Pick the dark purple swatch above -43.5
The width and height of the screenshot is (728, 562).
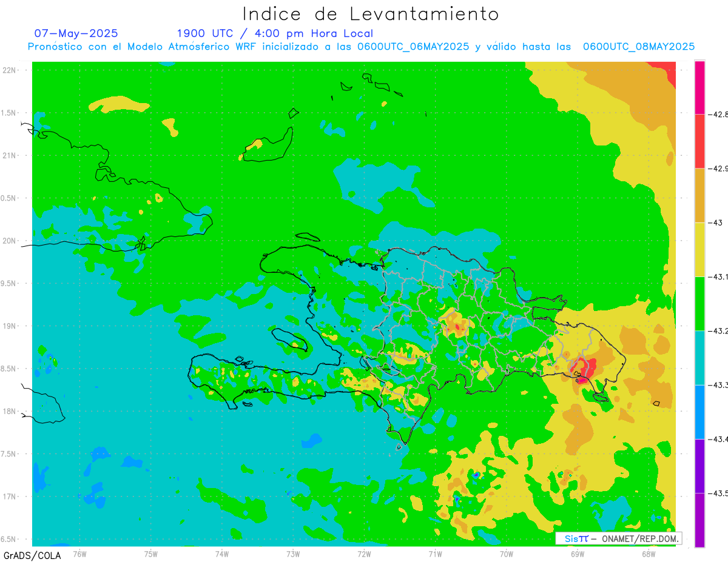point(699,466)
